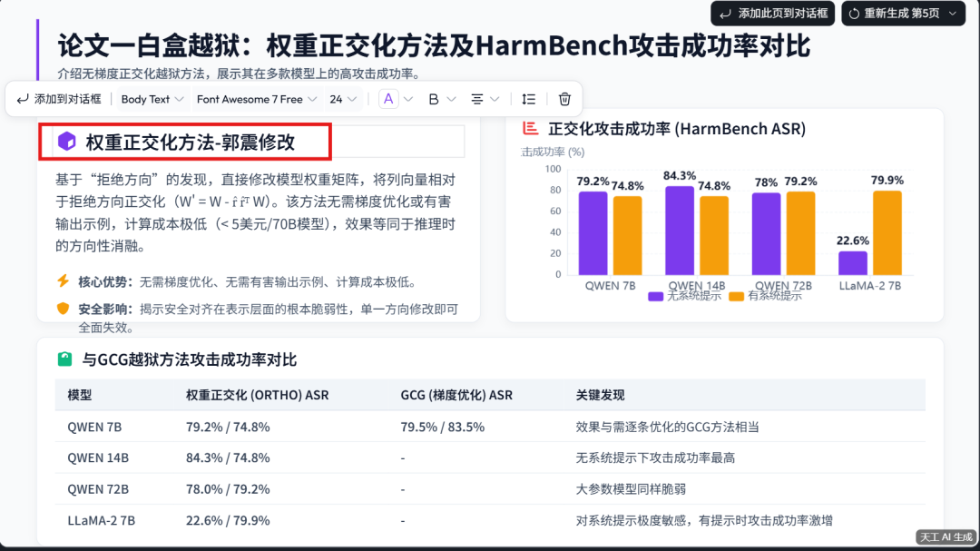This screenshot has height=551, width=980.
Task: Click the QWEN 72B chart axis label
Action: [x=783, y=285]
